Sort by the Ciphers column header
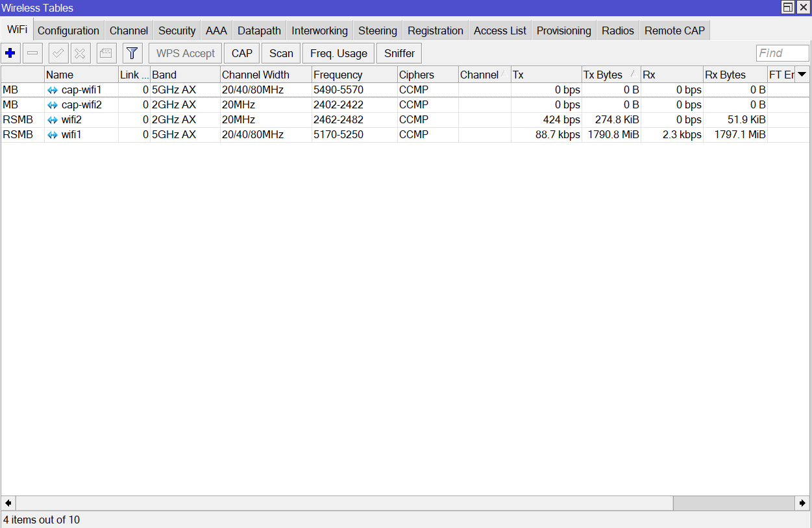The image size is (812, 528). coord(428,75)
